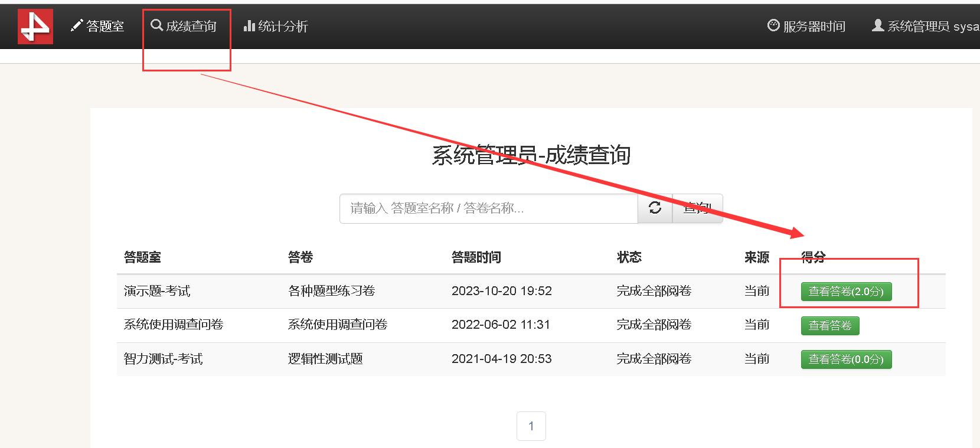Screen dimensions: 980x448
Task: View answer sheet for 智力测试-考试 (0.0分)
Action: point(846,359)
